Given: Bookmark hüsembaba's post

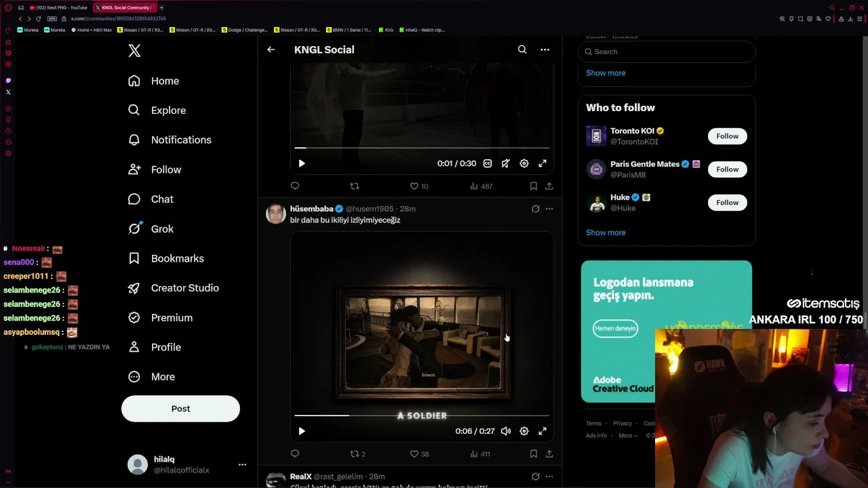Looking at the screenshot, I should (x=534, y=453).
